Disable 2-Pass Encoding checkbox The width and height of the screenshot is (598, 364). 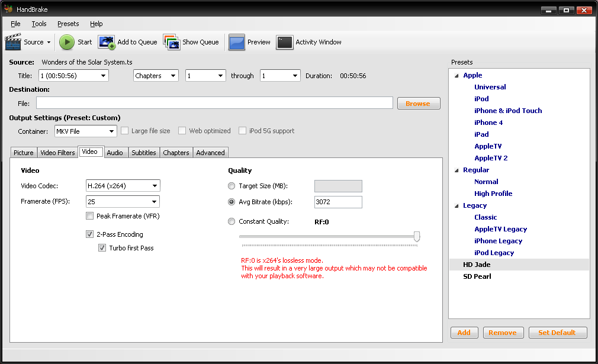point(89,234)
